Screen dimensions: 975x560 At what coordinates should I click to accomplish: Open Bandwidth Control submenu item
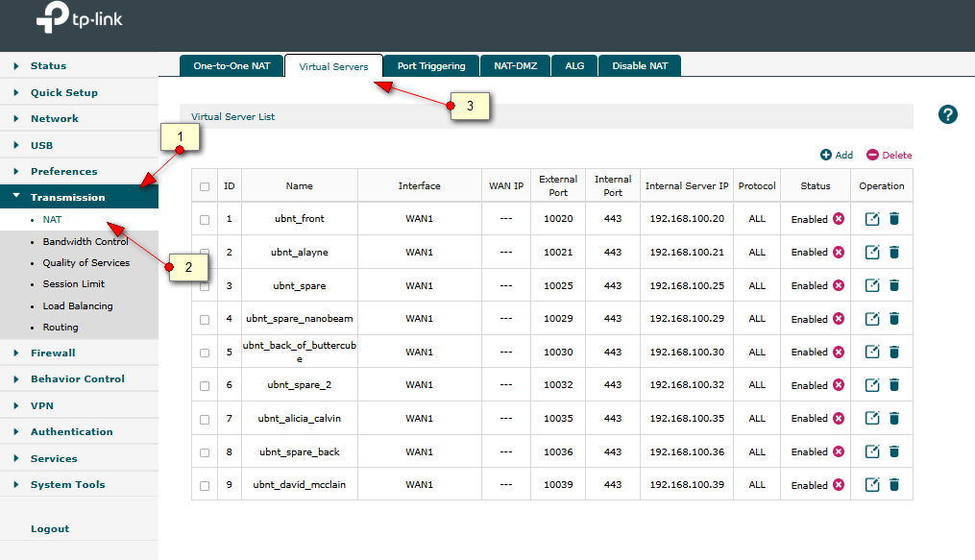(x=85, y=242)
